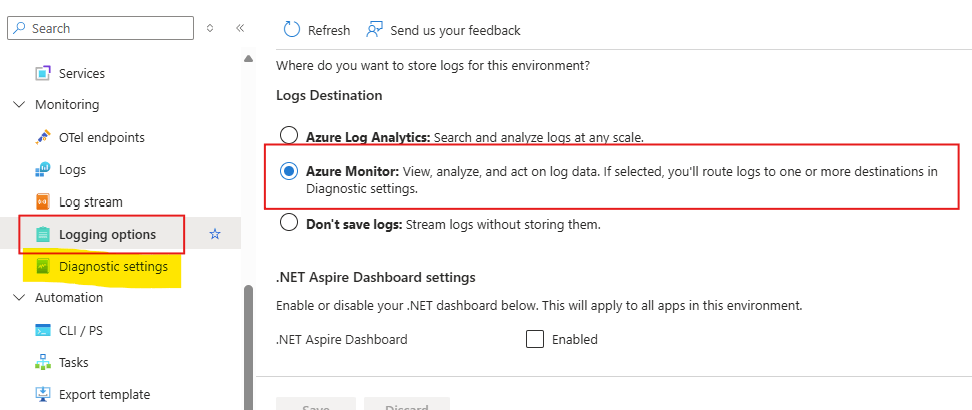The width and height of the screenshot is (972, 410).
Task: Collapse the Monitoring section
Action: click(19, 104)
